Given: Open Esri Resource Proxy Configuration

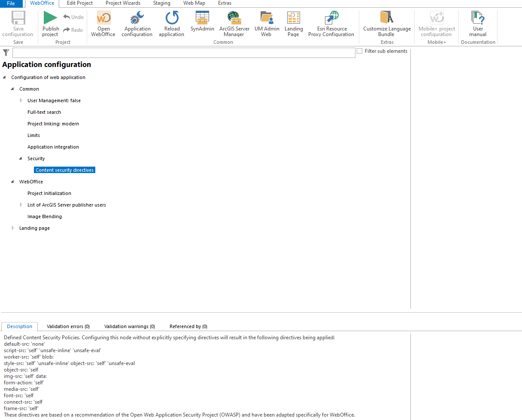Looking at the screenshot, I should [x=331, y=24].
